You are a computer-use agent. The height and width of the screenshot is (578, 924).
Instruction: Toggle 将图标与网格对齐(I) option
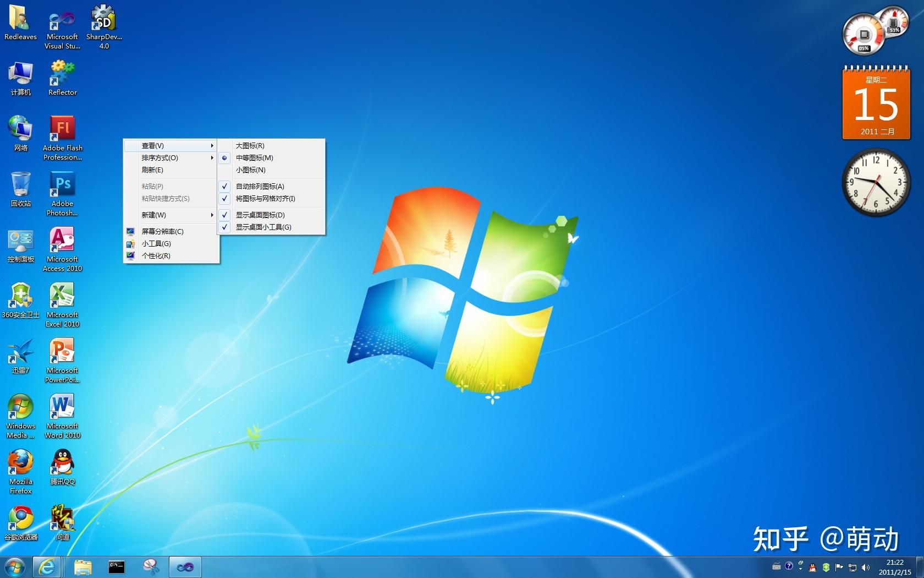(271, 199)
